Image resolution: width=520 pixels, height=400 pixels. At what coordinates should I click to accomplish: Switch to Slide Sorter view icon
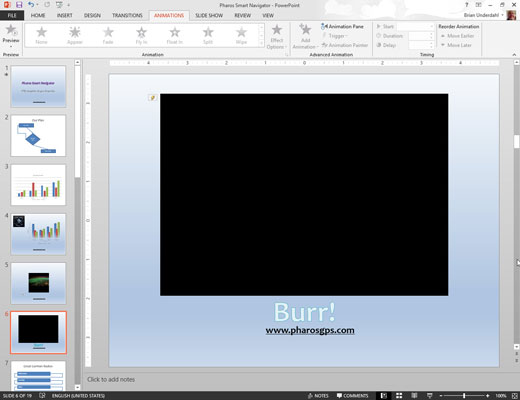pyautogui.click(x=399, y=396)
